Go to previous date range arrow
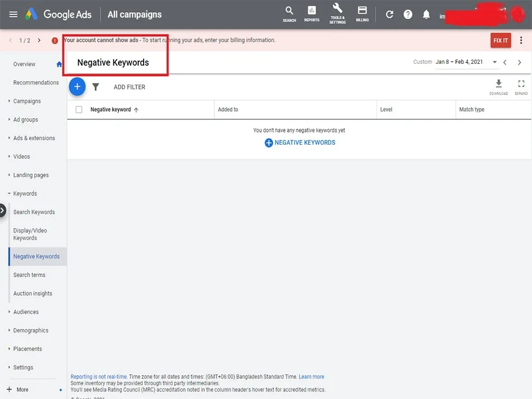This screenshot has height=399, width=532. click(505, 62)
